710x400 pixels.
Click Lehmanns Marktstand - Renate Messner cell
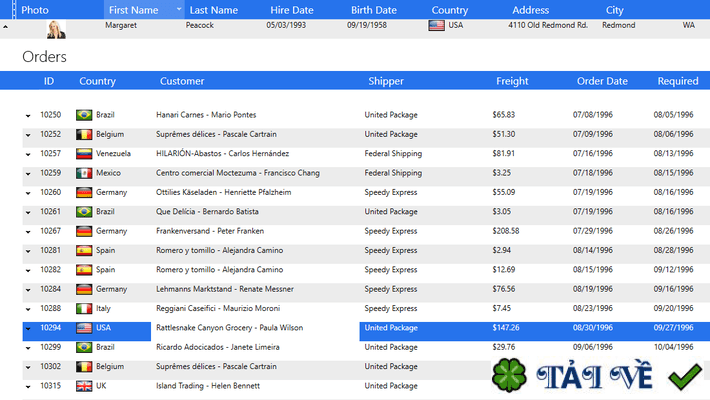pos(225,289)
